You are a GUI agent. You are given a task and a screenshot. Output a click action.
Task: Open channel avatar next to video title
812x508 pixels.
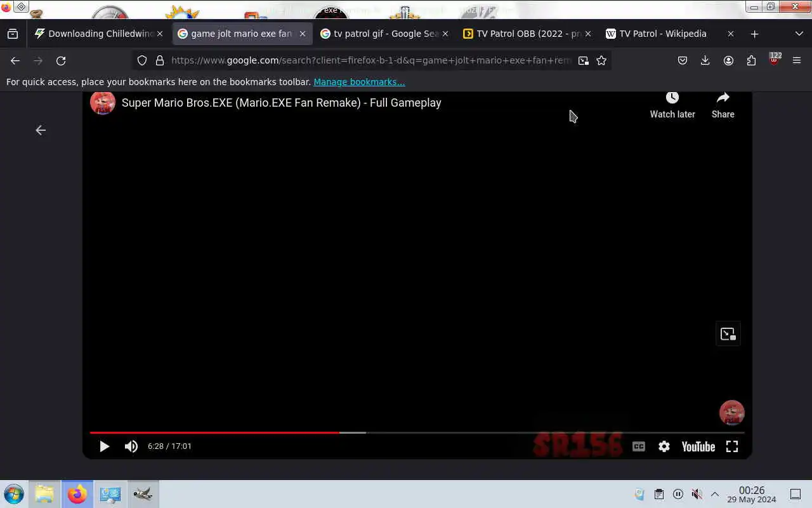click(103, 102)
